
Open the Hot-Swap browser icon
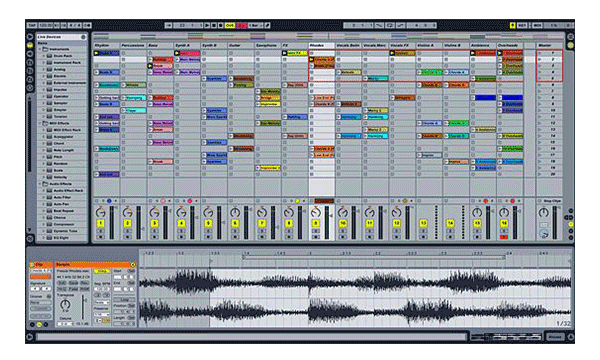[x=30, y=88]
